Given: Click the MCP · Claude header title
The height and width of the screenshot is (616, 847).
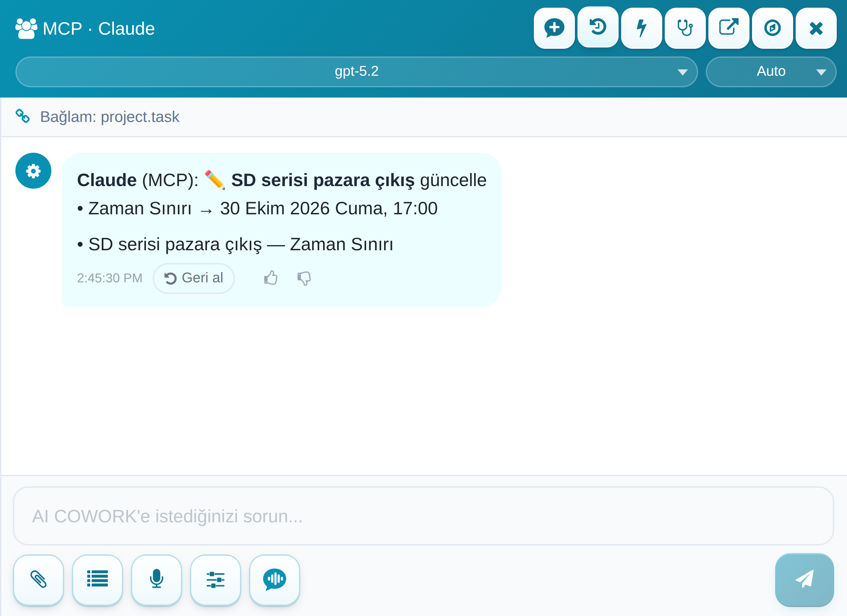Looking at the screenshot, I should (98, 29).
